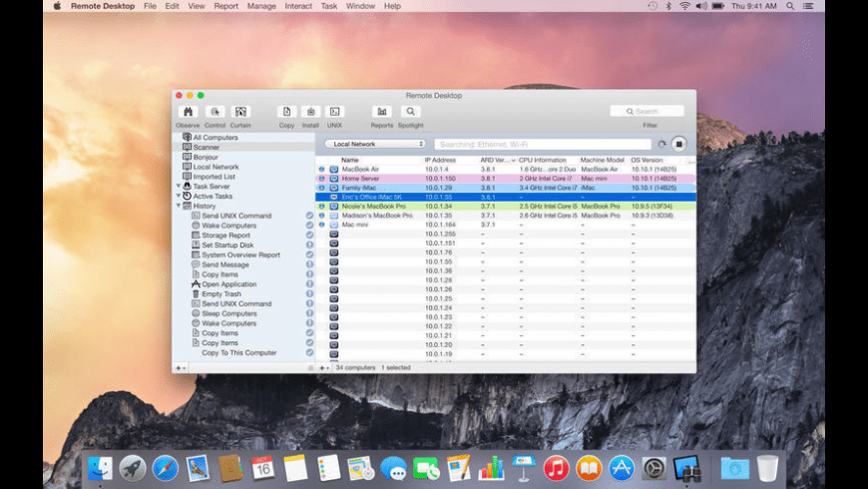Viewport: 868px width, 489px height.
Task: Collapse the History disclosure triangle
Action: tap(179, 206)
